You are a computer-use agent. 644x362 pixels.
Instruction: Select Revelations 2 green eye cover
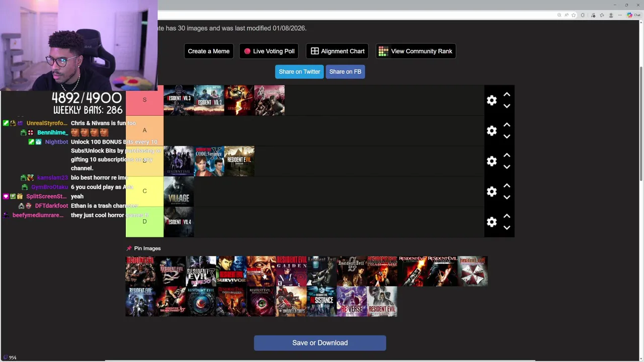pos(261,301)
